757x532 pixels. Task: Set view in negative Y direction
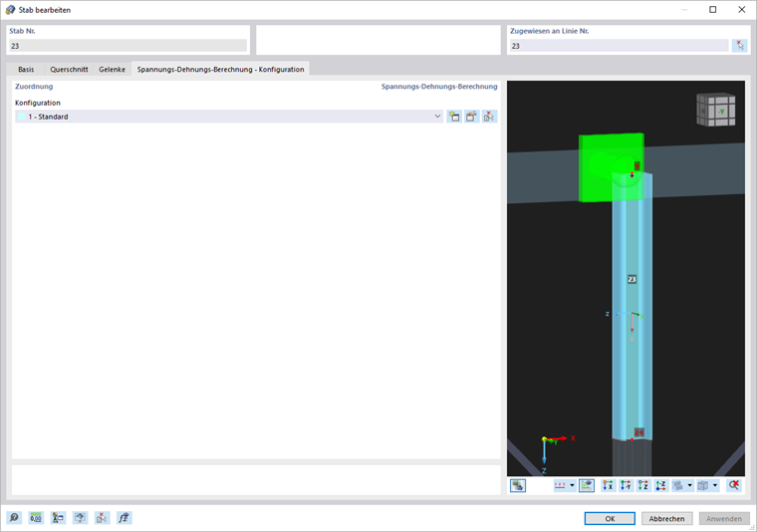tap(626, 485)
